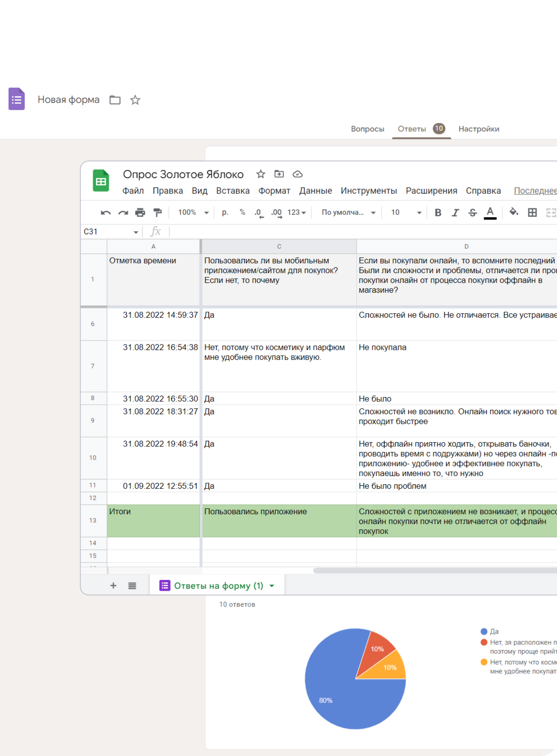
Task: Click the move spreadsheet to folder icon
Action: click(x=279, y=174)
